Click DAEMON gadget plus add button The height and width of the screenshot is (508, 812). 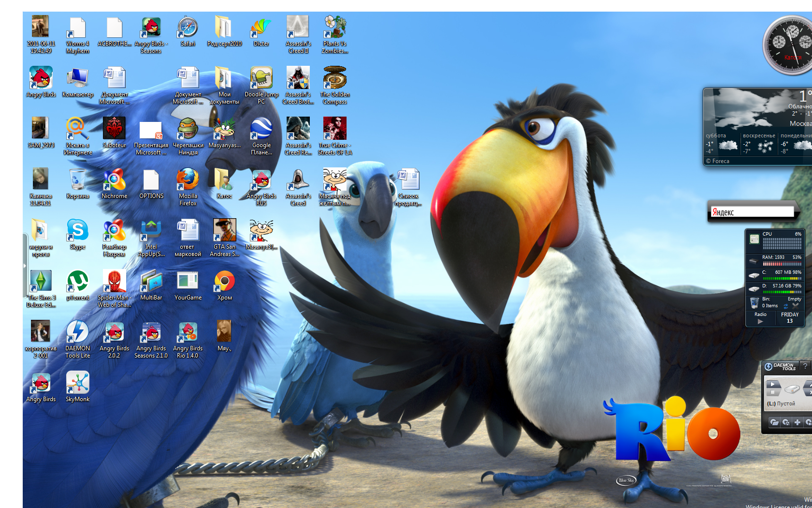(797, 422)
